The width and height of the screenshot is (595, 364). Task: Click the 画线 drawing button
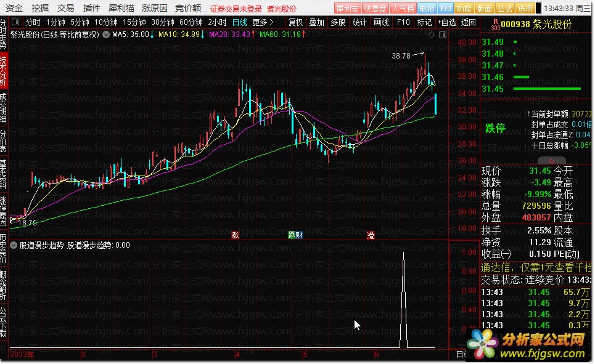[381, 22]
